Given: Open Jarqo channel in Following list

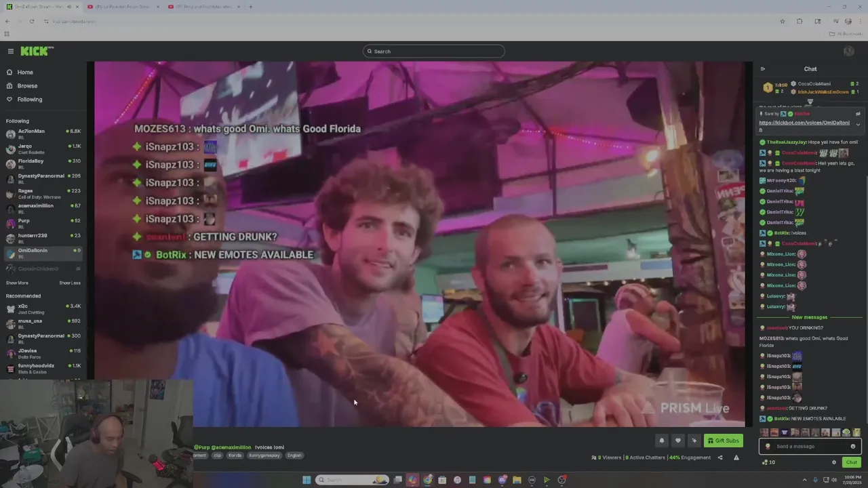Looking at the screenshot, I should tap(42, 148).
